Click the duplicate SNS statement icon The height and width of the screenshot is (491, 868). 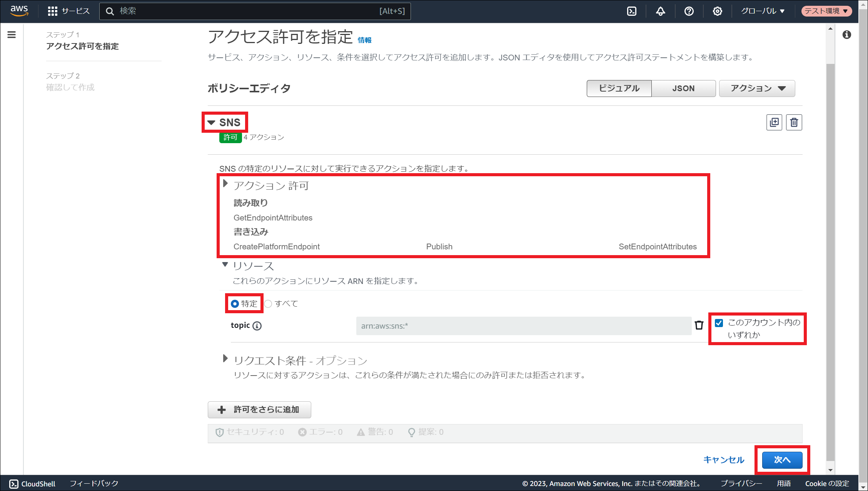pos(774,122)
